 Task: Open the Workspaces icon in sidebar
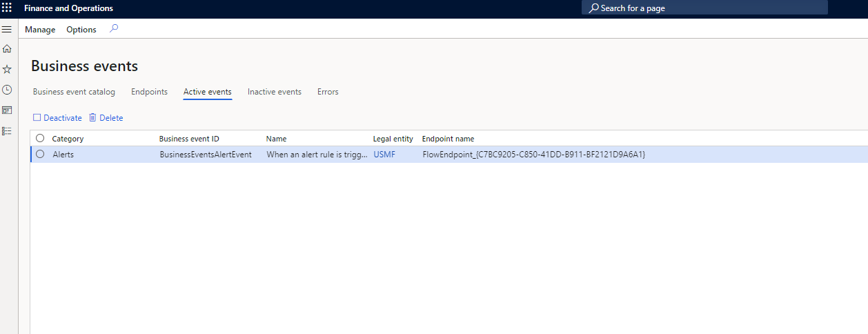pyautogui.click(x=7, y=110)
